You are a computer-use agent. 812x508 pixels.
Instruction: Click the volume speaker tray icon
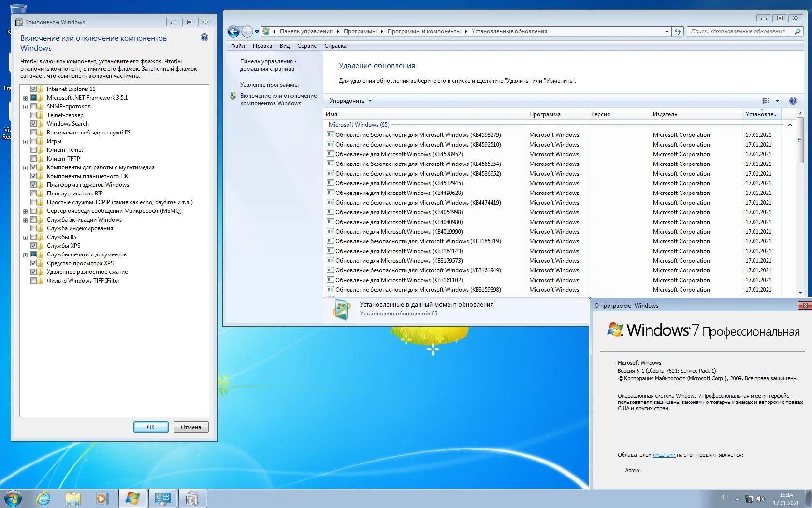coord(761,498)
